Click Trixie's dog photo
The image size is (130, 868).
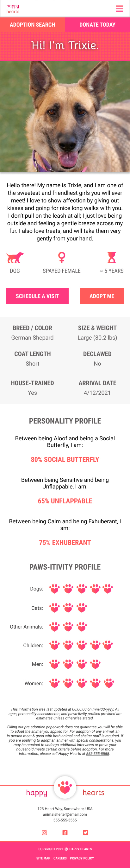tap(65, 116)
